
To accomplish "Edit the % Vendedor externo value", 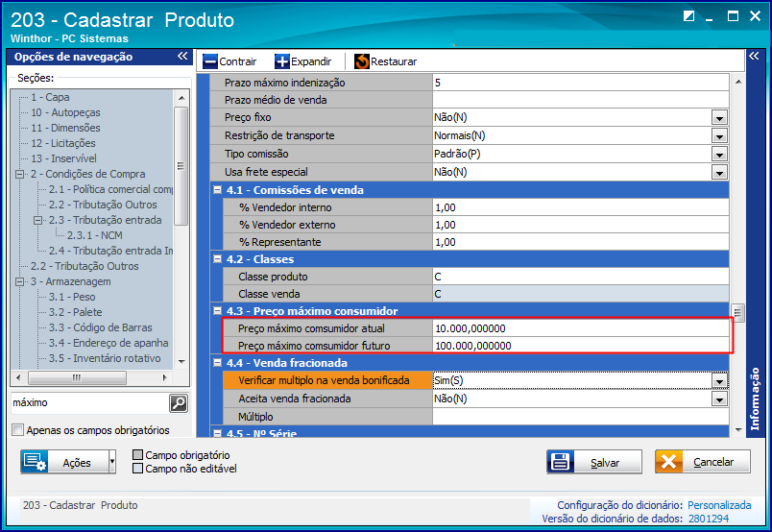I will coord(581,225).
